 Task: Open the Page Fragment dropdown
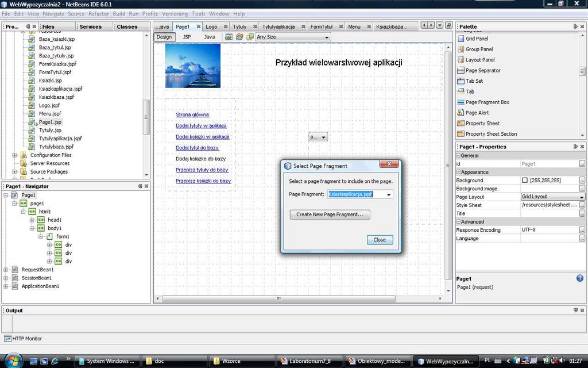tap(389, 194)
